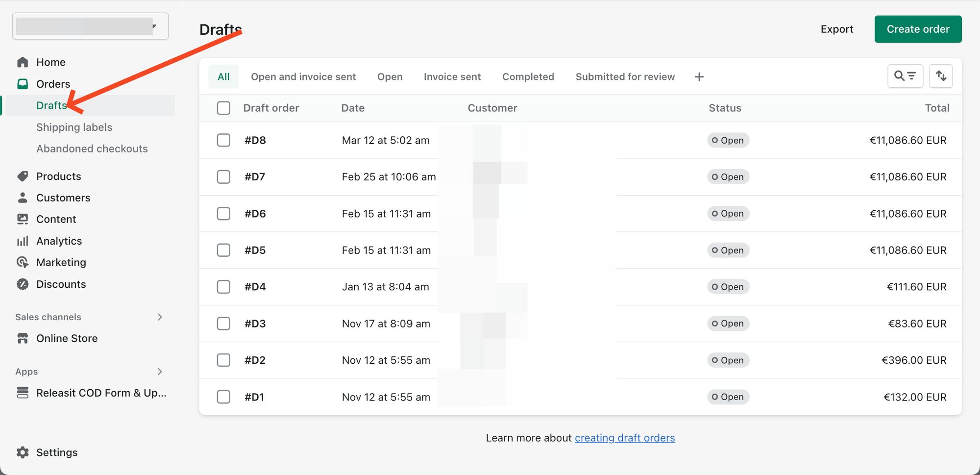This screenshot has width=980, height=475.
Task: Click the €111.60 EUR total
Action: point(916,287)
